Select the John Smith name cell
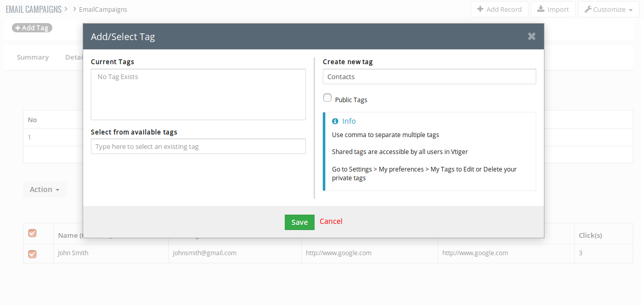 pyautogui.click(x=111, y=253)
